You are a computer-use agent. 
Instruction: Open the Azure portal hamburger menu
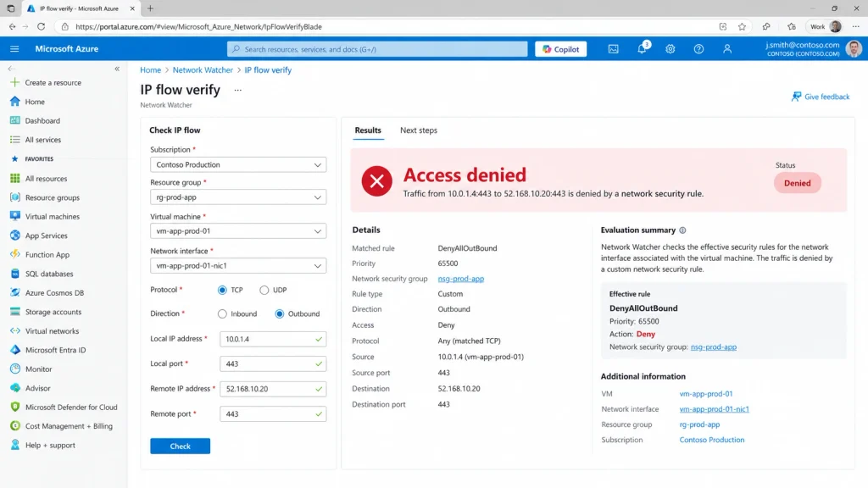pos(14,48)
